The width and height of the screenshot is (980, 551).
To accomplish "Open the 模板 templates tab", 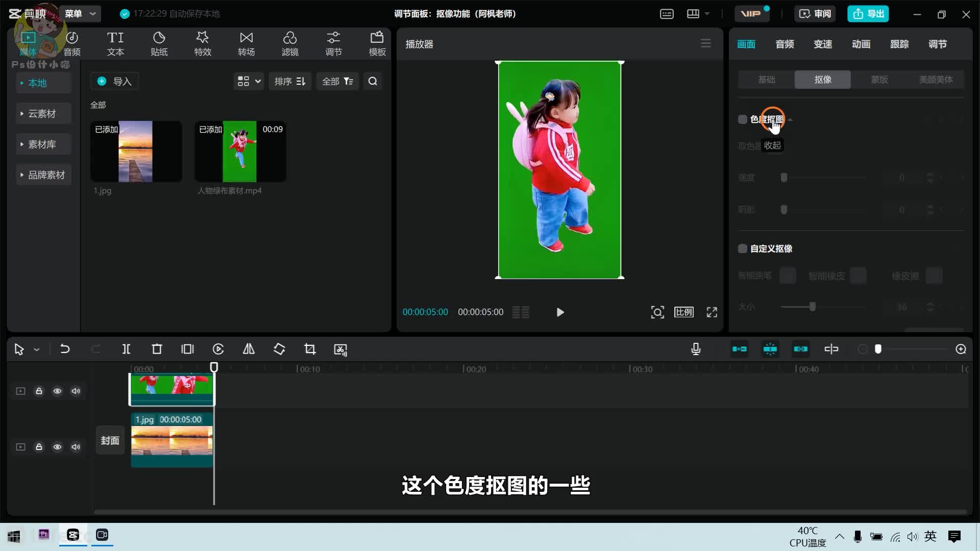I will [377, 44].
